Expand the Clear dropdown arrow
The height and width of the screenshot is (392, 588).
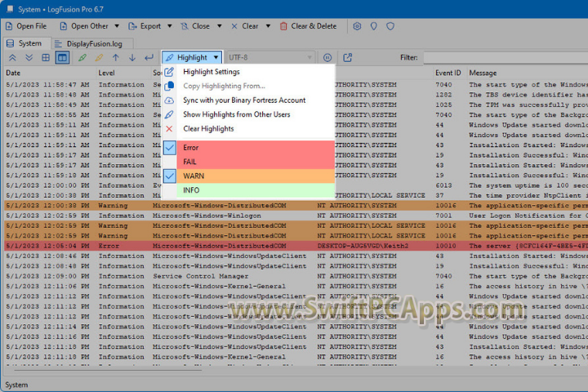pos(268,26)
